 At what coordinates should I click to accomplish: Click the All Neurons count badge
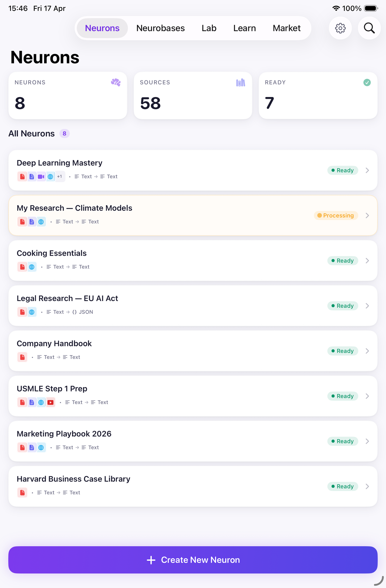[x=64, y=133]
